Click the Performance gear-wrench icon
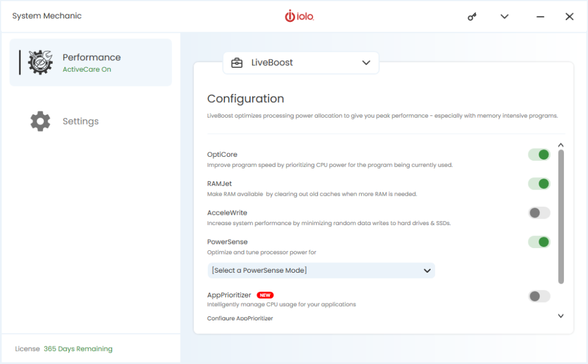The image size is (588, 364). (x=40, y=62)
